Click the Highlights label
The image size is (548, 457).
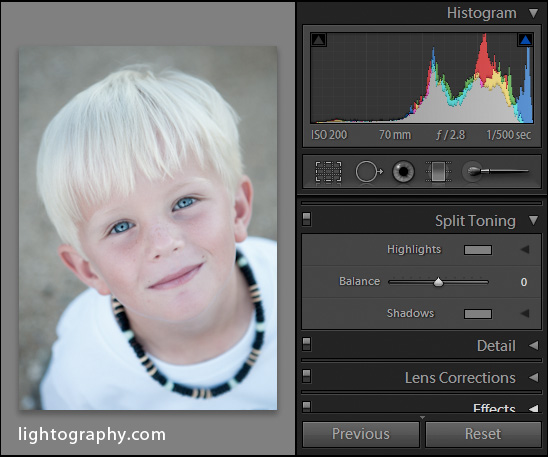[414, 249]
